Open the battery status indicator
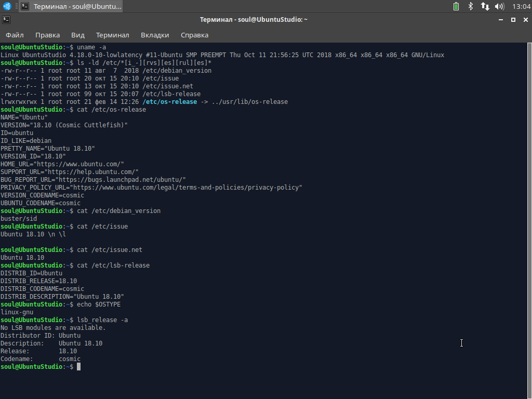The width and height of the screenshot is (532, 399). 456,6
